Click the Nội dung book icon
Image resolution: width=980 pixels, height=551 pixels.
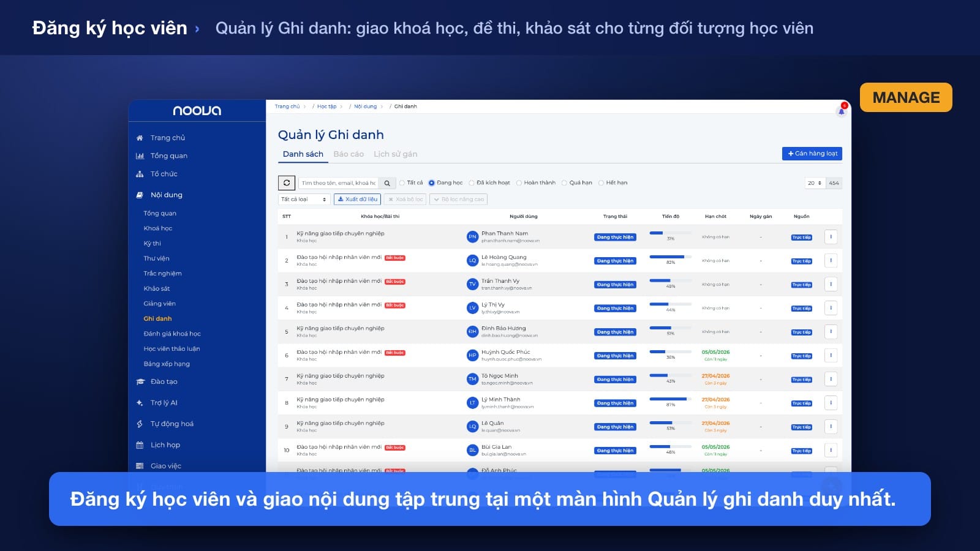[x=140, y=195]
